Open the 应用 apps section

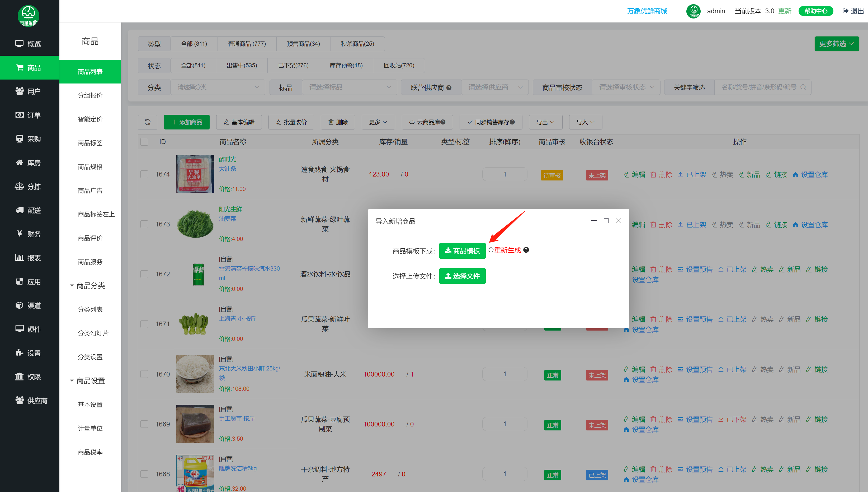point(29,282)
